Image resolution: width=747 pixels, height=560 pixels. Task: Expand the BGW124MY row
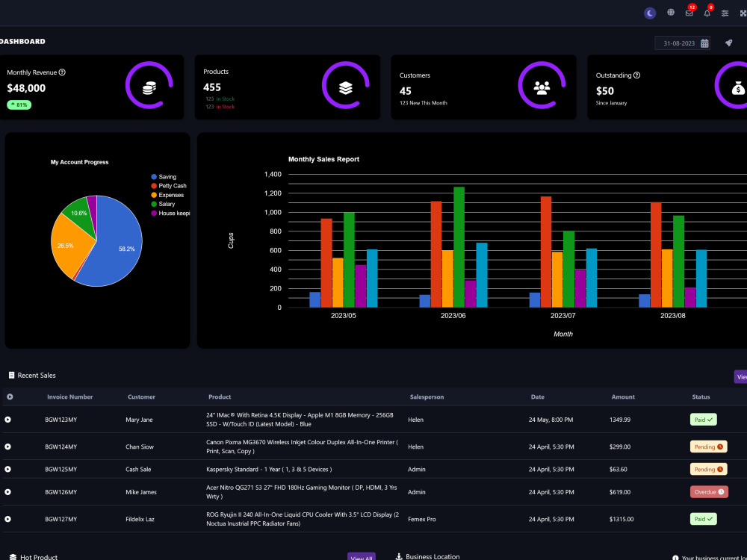(x=7, y=447)
